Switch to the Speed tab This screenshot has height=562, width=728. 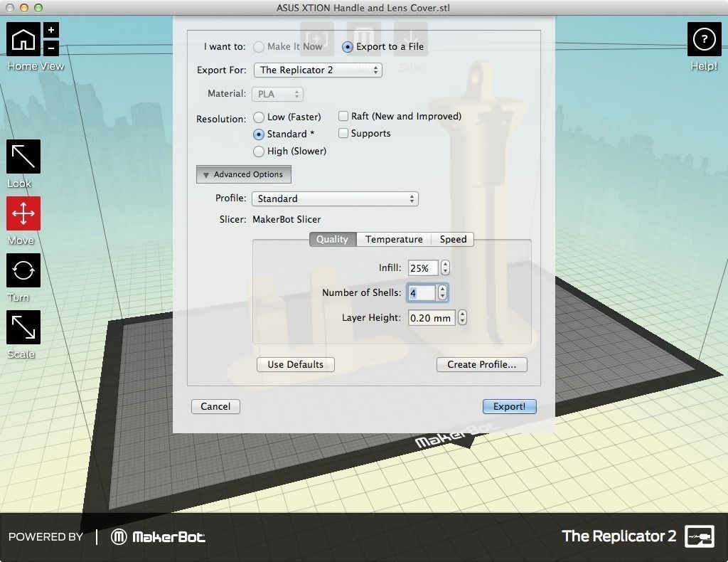coord(453,239)
